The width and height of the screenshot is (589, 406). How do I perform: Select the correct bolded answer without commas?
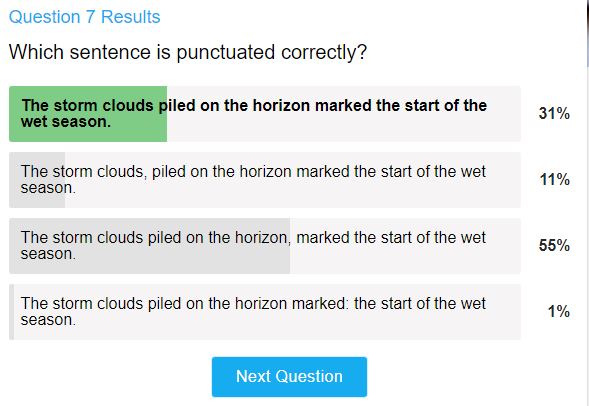265,114
